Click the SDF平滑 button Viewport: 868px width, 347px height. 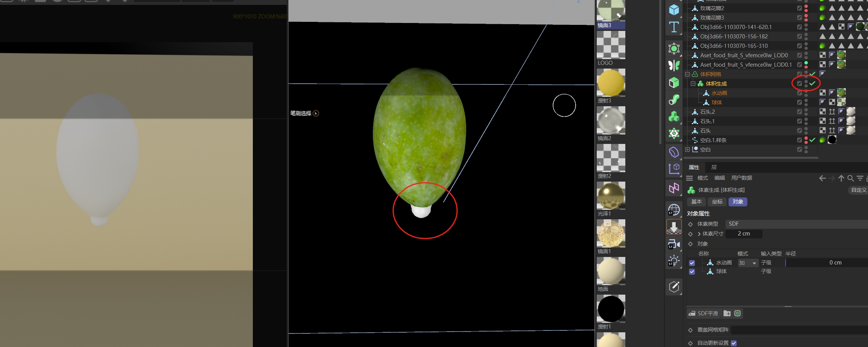703,313
